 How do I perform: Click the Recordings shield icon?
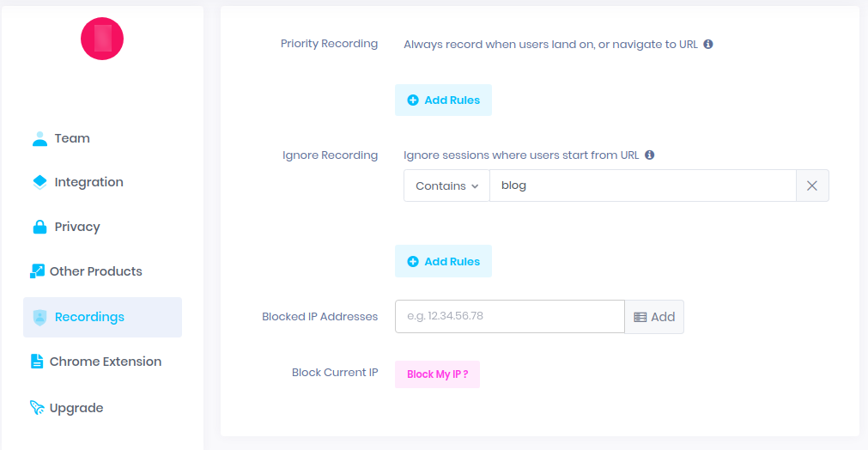coord(39,317)
